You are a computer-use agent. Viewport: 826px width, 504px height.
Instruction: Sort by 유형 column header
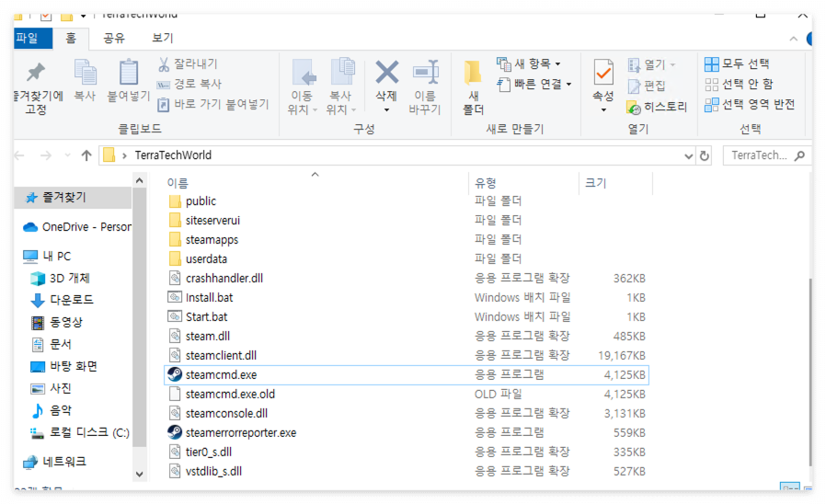point(485,183)
